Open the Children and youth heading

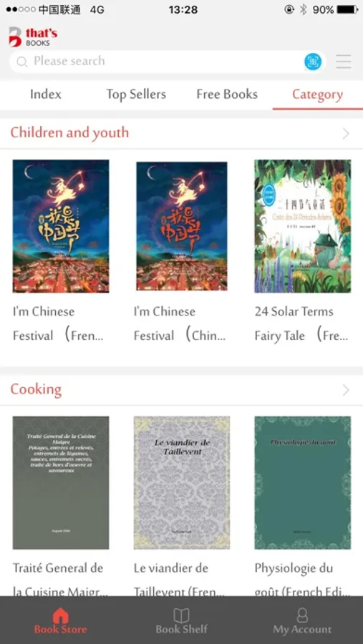(x=69, y=132)
